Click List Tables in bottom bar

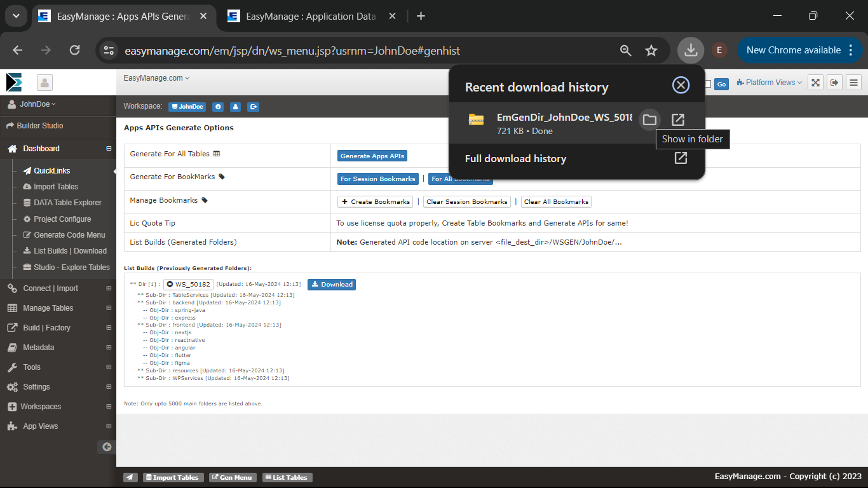click(287, 477)
